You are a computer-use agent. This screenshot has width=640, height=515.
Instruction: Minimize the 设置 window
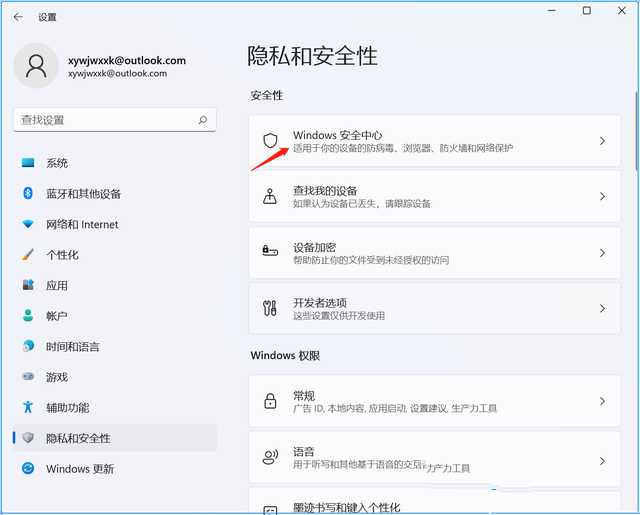coord(552,11)
